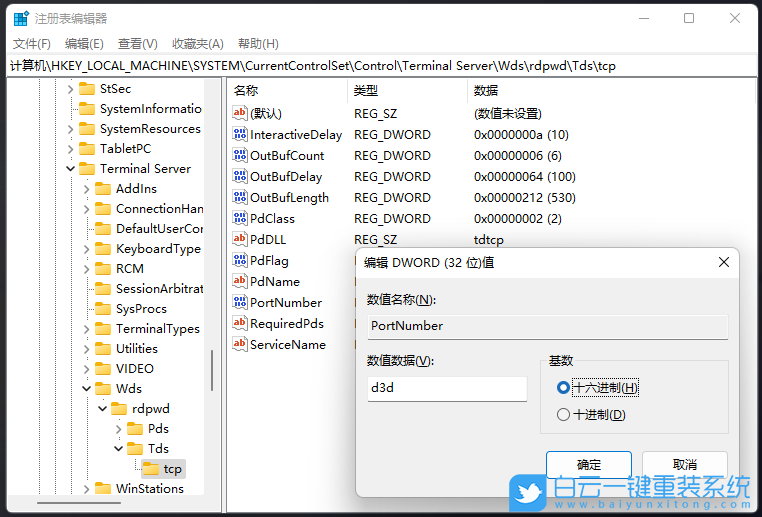Expand the StSec tree node

(x=70, y=89)
